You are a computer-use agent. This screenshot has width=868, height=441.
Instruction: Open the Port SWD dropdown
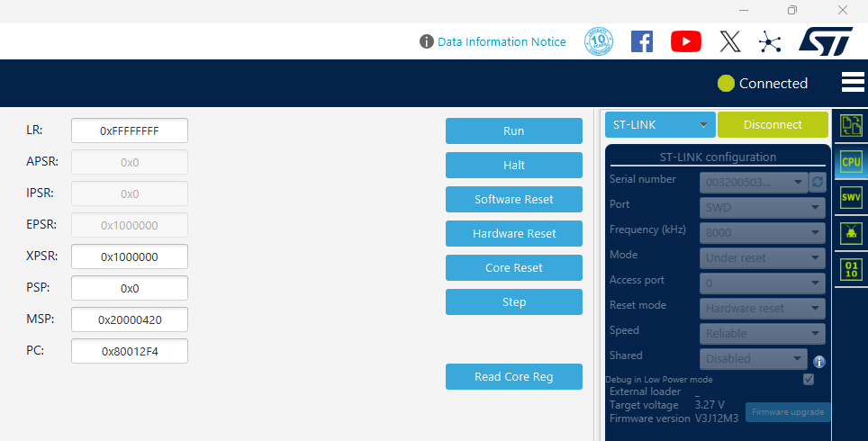point(763,208)
